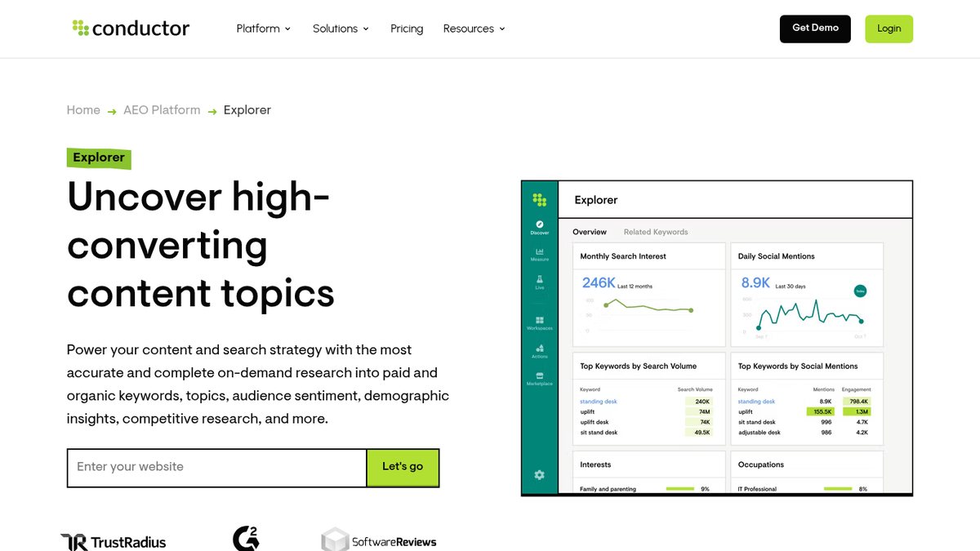Click the Conductor logo in the header
Image resolution: width=980 pixels, height=551 pixels.
click(131, 29)
